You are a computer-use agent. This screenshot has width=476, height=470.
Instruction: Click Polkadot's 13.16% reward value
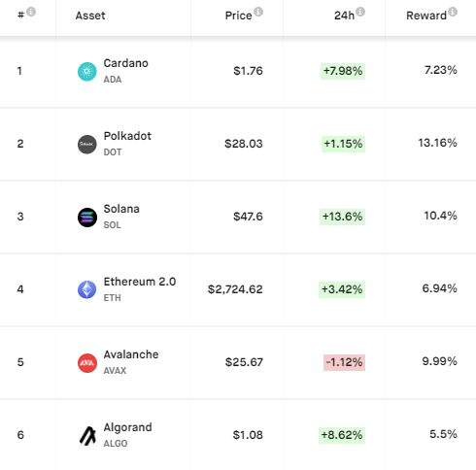click(437, 143)
